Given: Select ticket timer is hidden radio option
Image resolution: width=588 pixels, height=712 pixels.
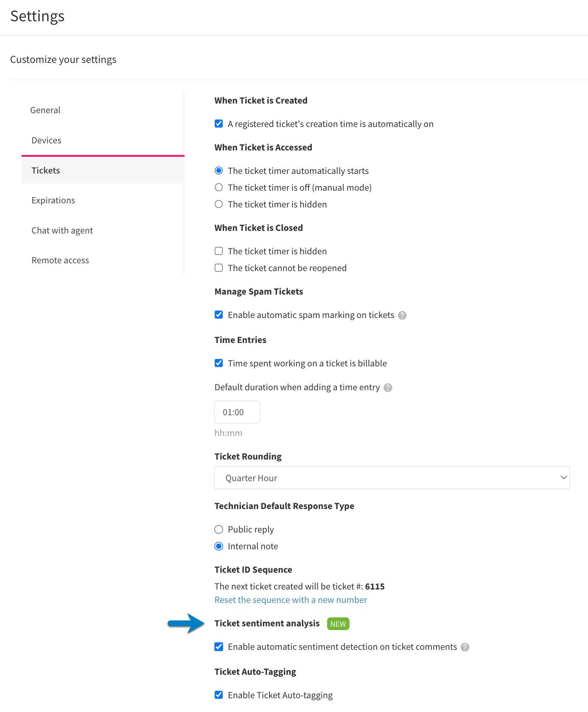Looking at the screenshot, I should (x=219, y=204).
